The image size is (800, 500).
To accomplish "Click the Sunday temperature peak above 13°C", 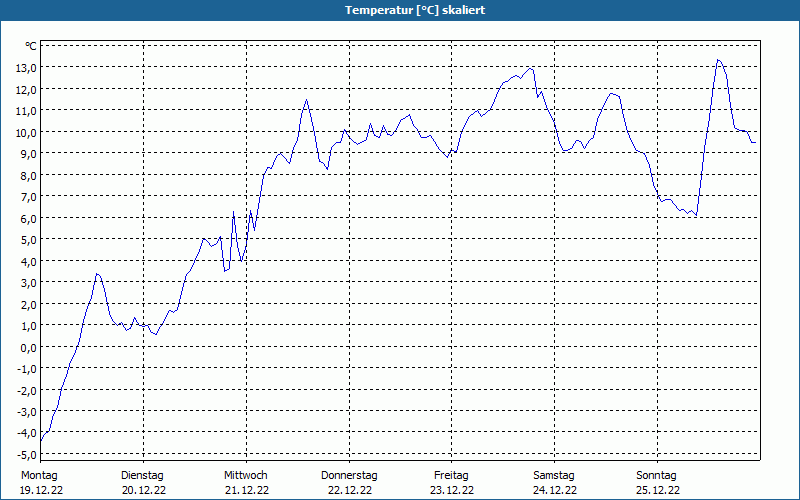I will click(x=718, y=60).
